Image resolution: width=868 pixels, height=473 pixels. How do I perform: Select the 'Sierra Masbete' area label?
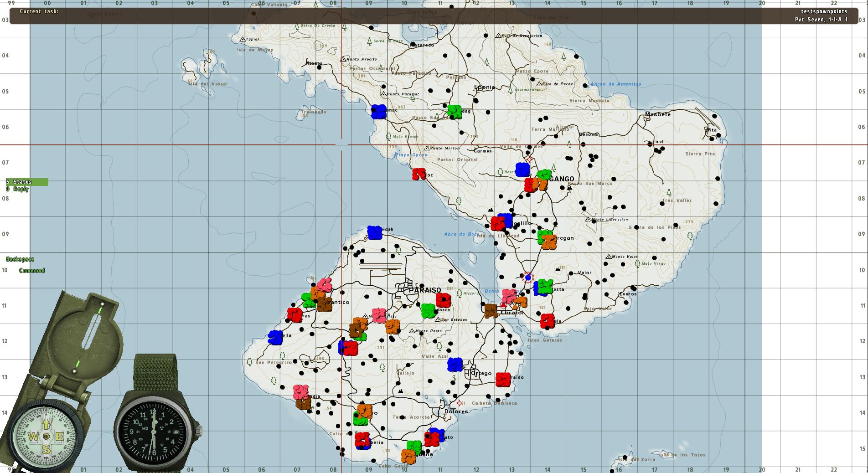(x=589, y=101)
